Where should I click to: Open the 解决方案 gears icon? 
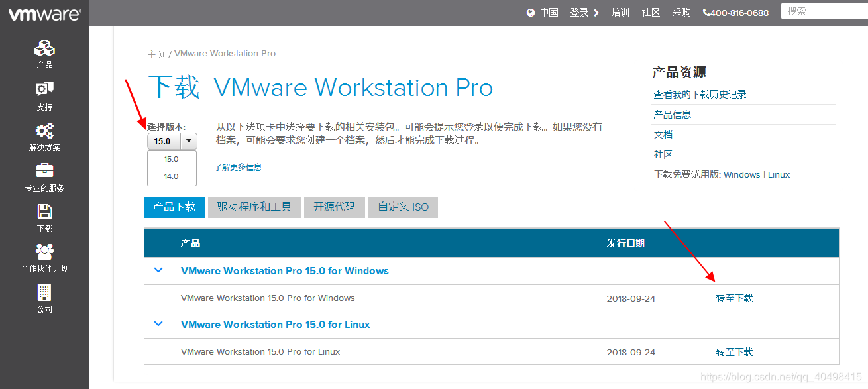point(44,130)
